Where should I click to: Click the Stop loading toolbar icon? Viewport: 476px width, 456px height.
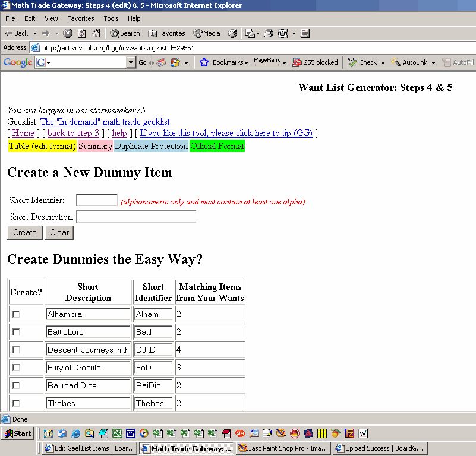(x=68, y=33)
